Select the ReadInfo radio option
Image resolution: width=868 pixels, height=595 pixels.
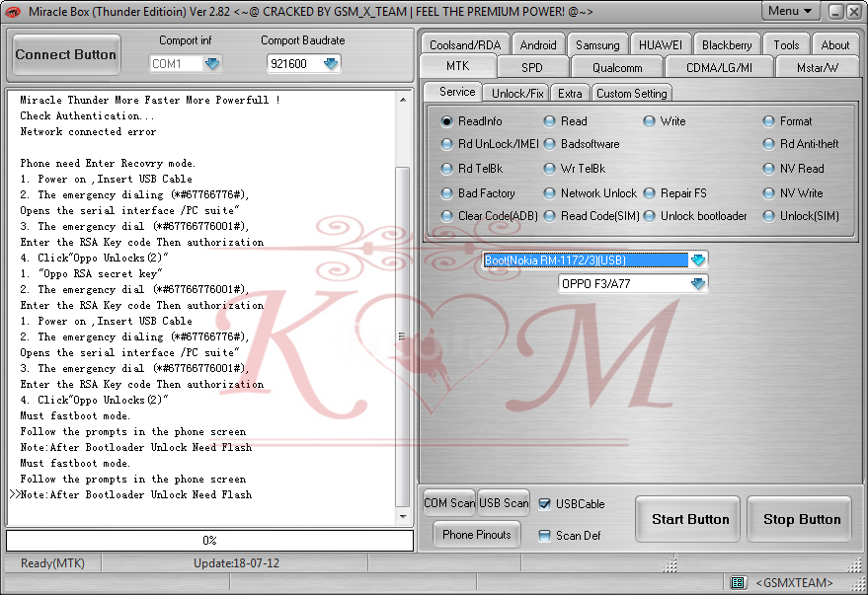click(x=446, y=121)
